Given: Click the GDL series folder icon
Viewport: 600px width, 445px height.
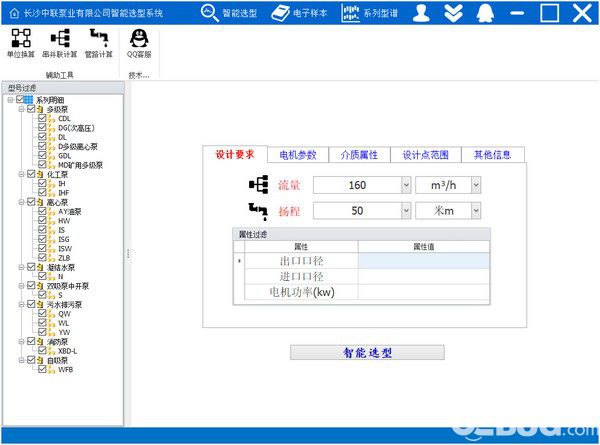Looking at the screenshot, I should tap(52, 156).
